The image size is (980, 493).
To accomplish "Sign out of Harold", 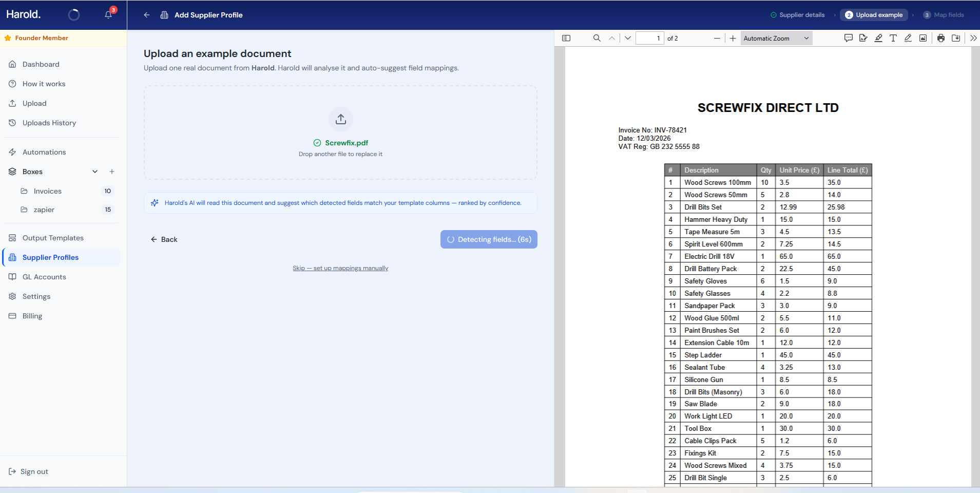I will pos(29,471).
